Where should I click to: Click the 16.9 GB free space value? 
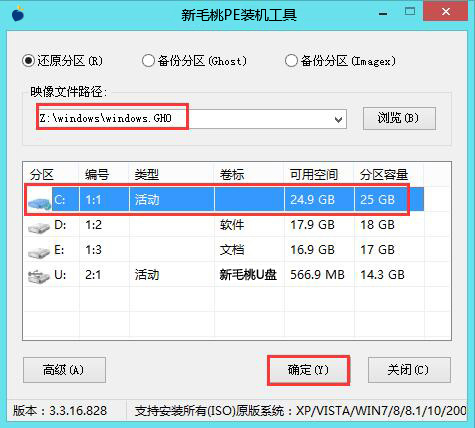tap(312, 250)
